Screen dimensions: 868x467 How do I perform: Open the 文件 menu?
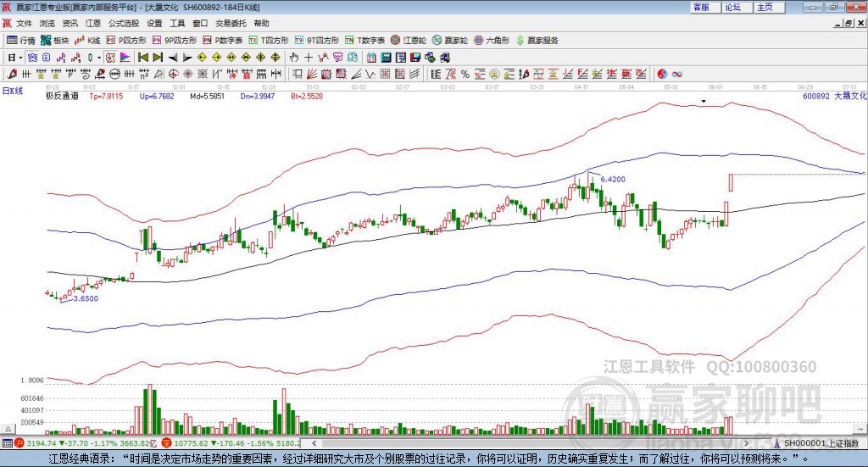tap(24, 23)
